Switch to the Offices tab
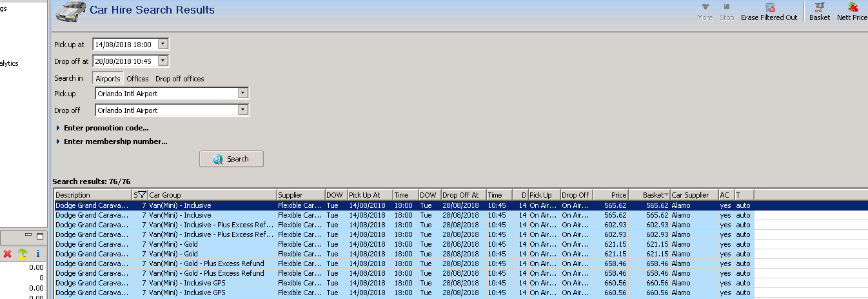This screenshot has height=299, width=868. pyautogui.click(x=137, y=79)
